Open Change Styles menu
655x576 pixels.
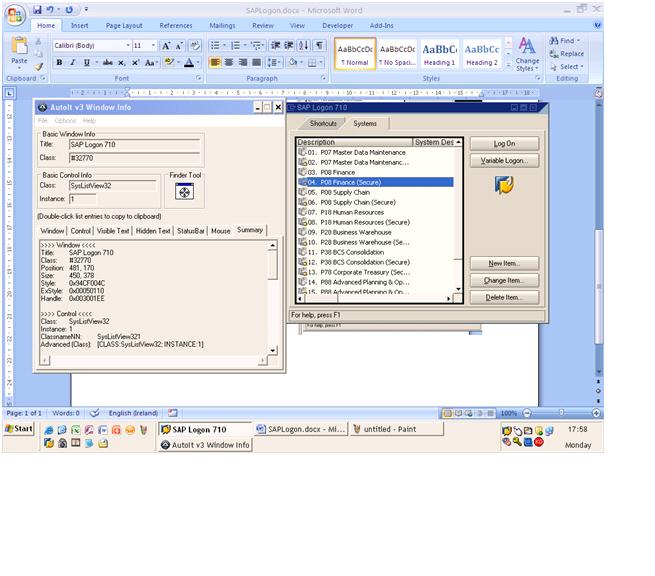[x=527, y=54]
